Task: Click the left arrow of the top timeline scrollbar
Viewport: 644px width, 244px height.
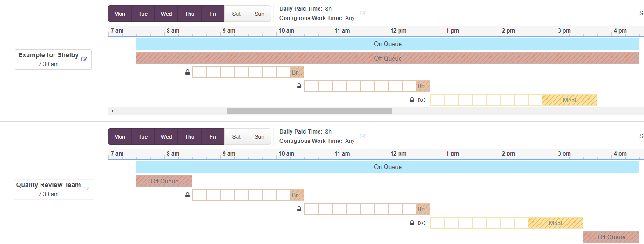Action: [112, 111]
